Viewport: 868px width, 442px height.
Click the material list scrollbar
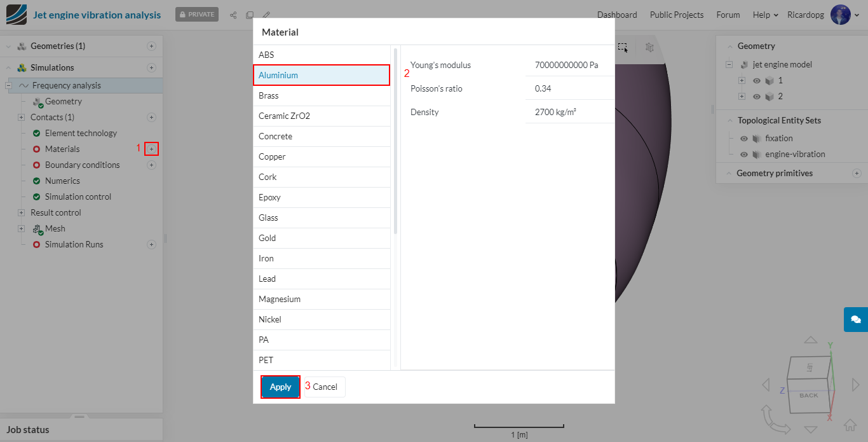(x=395, y=140)
